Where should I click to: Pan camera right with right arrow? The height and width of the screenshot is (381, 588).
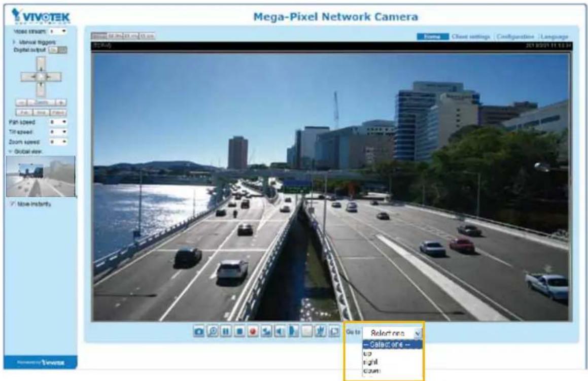coord(54,77)
